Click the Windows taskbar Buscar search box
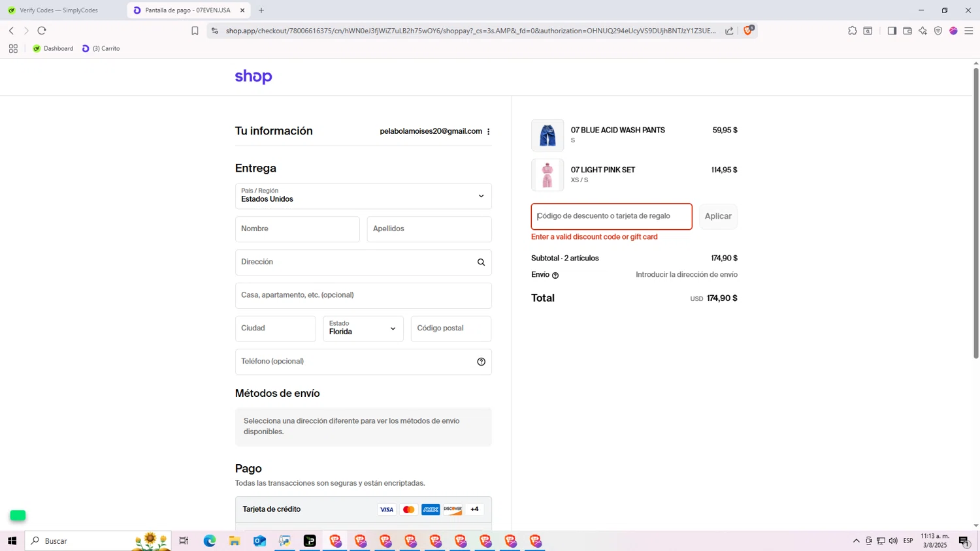This screenshot has height=551, width=980. (98, 541)
